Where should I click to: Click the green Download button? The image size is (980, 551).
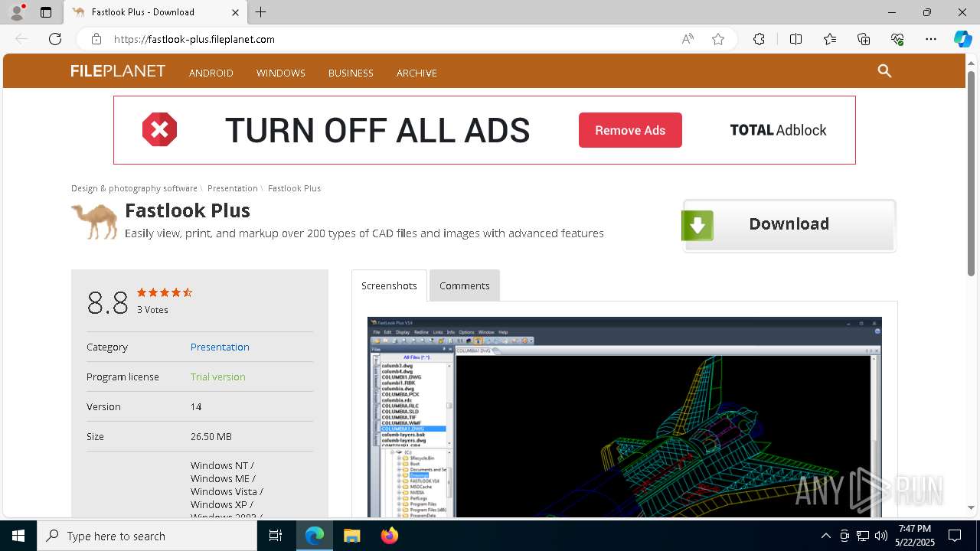(x=789, y=225)
